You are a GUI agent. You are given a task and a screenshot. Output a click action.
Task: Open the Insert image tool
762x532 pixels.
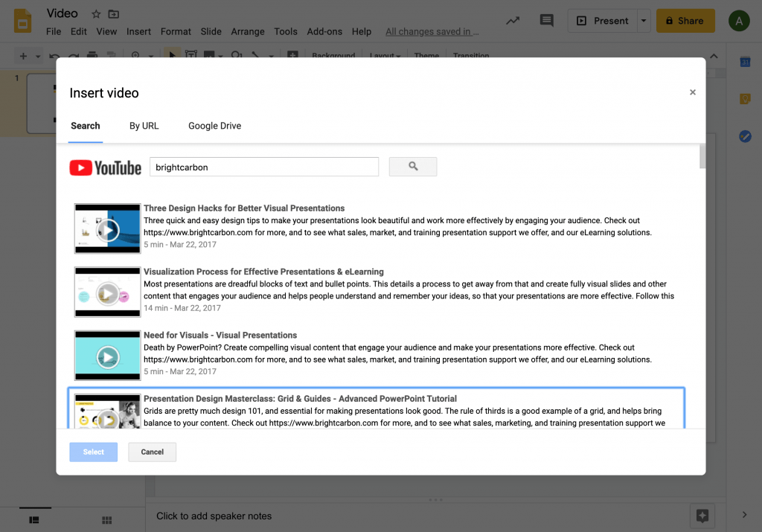[209, 56]
